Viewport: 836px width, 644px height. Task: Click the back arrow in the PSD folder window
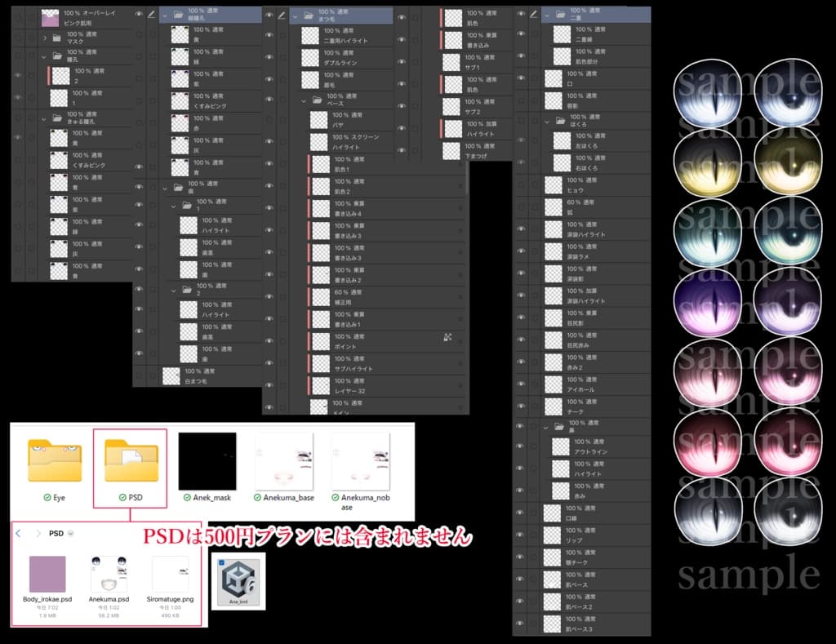[18, 533]
